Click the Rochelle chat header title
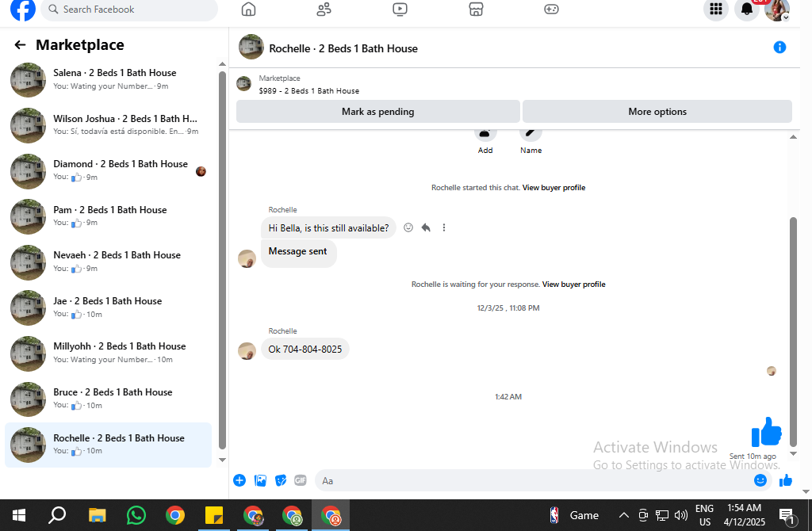This screenshot has height=531, width=812. [x=343, y=48]
